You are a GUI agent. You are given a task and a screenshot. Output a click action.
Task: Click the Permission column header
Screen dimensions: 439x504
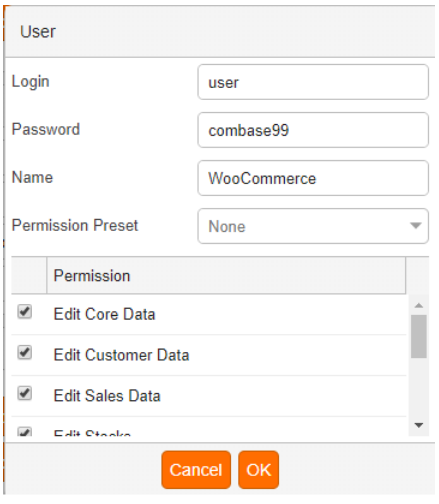pos(226,276)
